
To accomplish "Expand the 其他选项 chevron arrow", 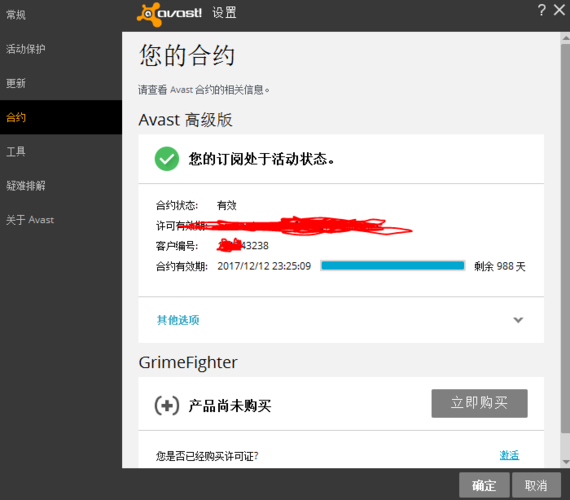I will point(518,320).
